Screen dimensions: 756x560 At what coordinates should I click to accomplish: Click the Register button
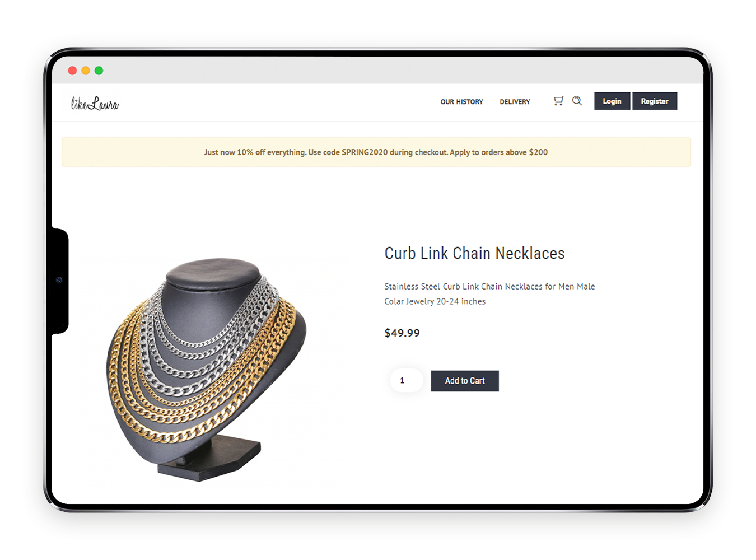tap(655, 101)
